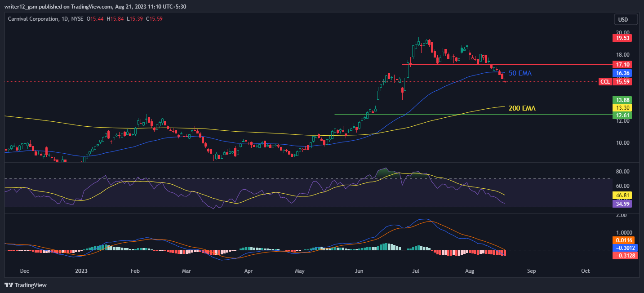The image size is (644, 293).
Task: Click the 200 EMA text annotation
Action: click(x=522, y=108)
